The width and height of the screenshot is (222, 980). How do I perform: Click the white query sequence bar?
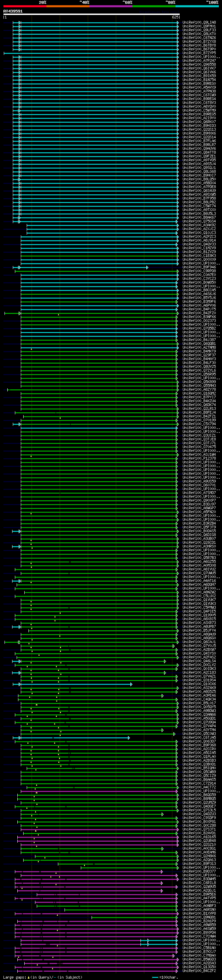point(92,15)
